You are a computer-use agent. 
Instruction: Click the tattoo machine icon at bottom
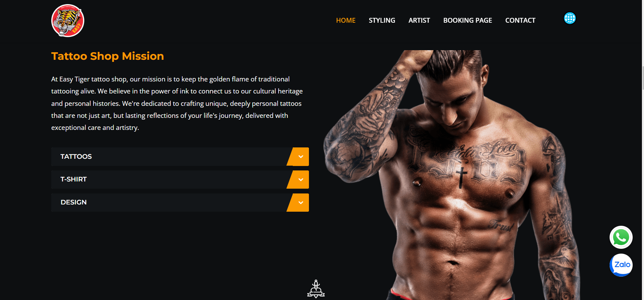pyautogui.click(x=316, y=289)
